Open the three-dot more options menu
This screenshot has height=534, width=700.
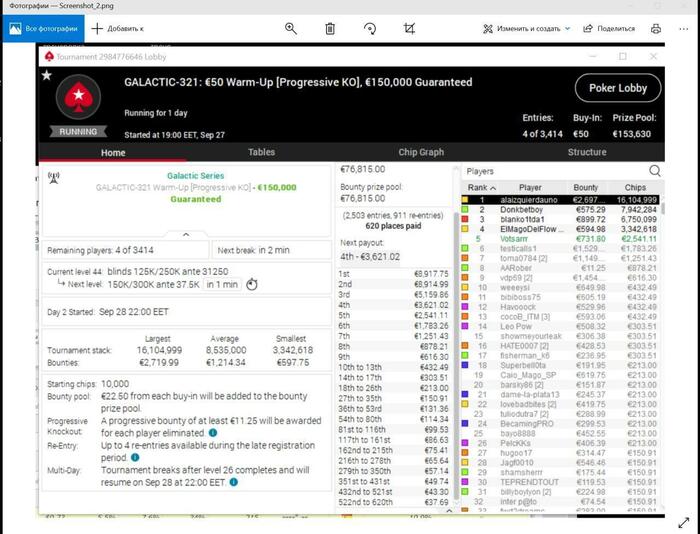tap(683, 29)
